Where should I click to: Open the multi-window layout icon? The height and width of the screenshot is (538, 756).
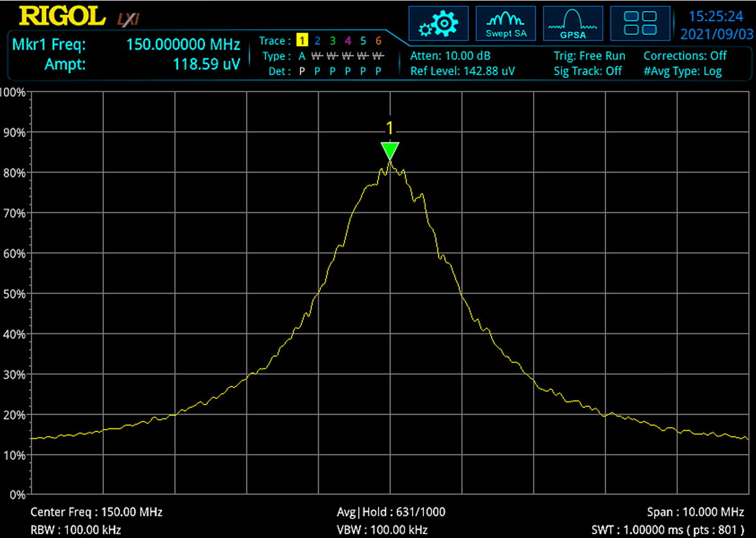coord(640,23)
